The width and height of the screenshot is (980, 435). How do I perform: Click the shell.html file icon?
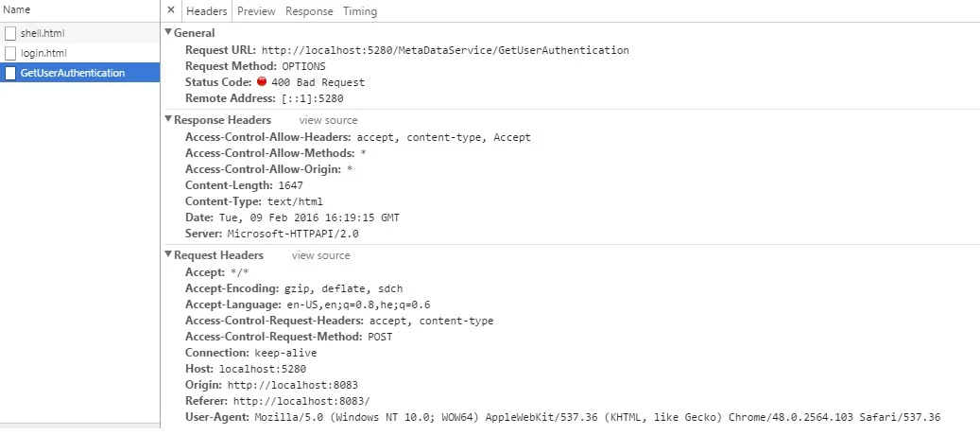(11, 34)
